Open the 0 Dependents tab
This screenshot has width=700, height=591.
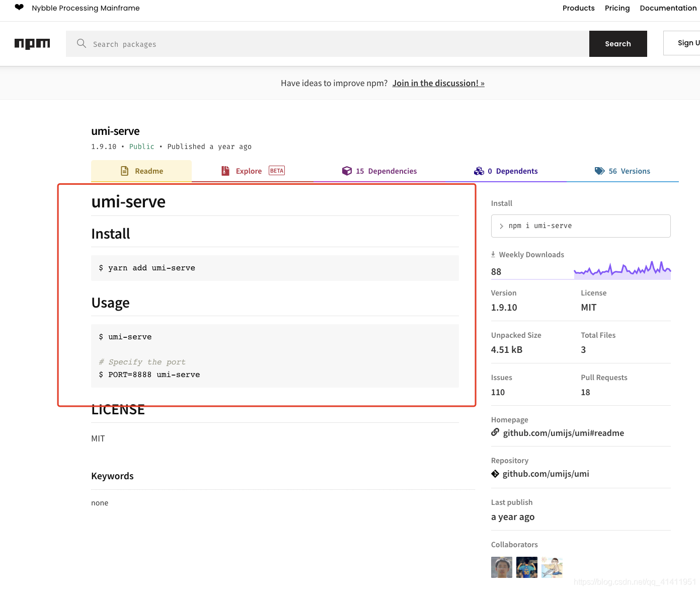pos(506,171)
